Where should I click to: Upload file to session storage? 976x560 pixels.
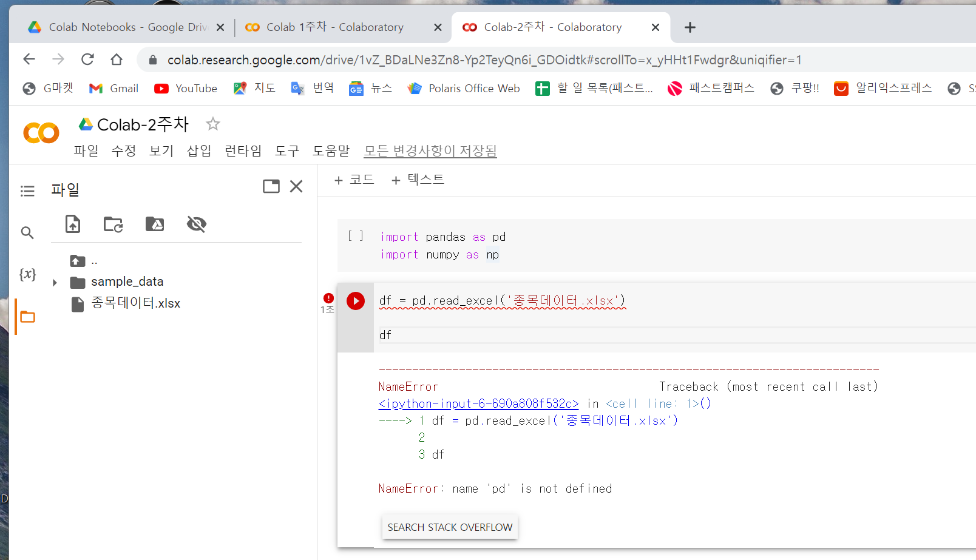coord(73,224)
